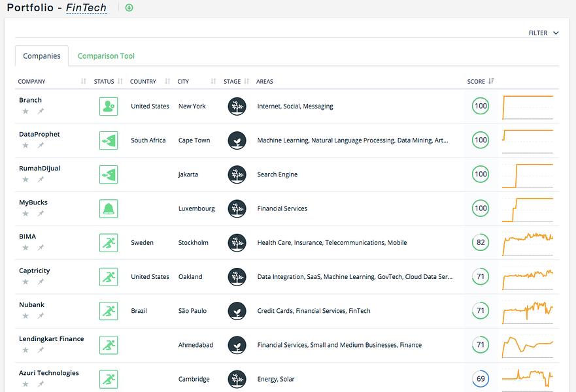The width and height of the screenshot is (576, 392).
Task: Sort the table by SCORE column
Action: pyautogui.click(x=491, y=81)
